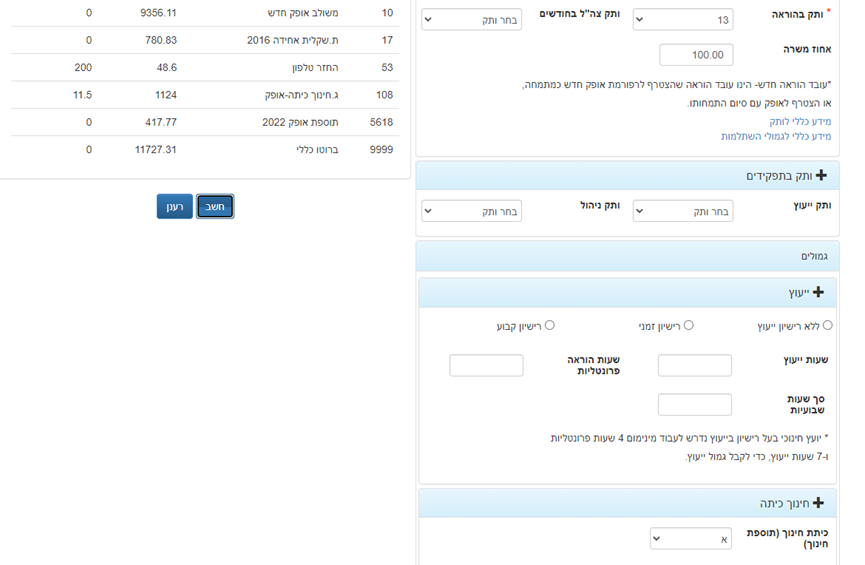Click the code 53 in the table
This screenshot has width=865, height=565.
pyautogui.click(x=387, y=67)
